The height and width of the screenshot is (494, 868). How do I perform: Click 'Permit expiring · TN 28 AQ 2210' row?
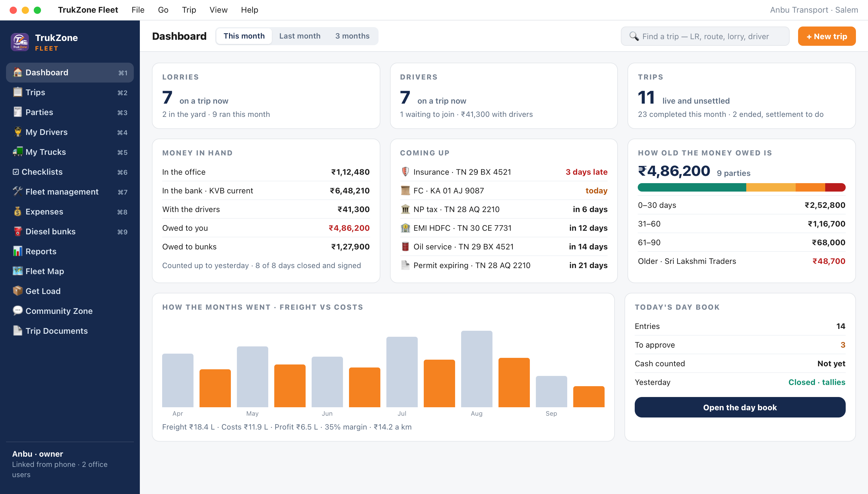tap(504, 265)
